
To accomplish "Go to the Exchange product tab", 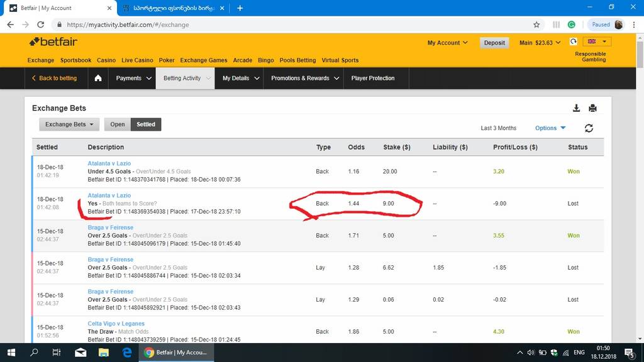I will [41, 60].
